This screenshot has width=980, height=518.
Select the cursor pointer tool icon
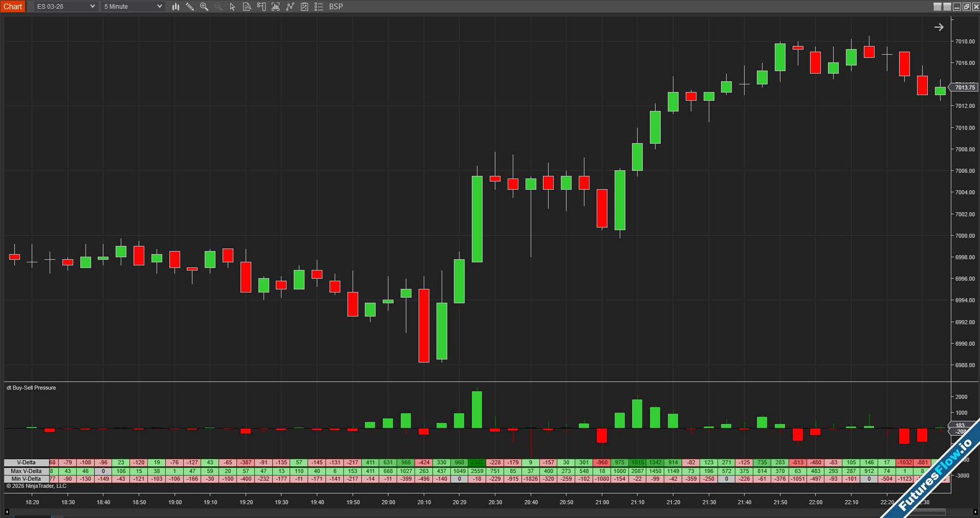(x=232, y=7)
